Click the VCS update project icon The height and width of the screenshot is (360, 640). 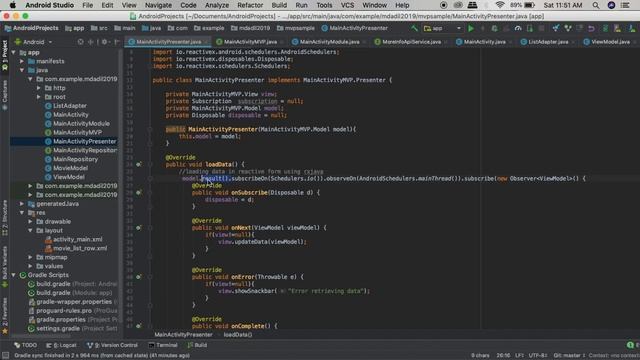(x=556, y=28)
